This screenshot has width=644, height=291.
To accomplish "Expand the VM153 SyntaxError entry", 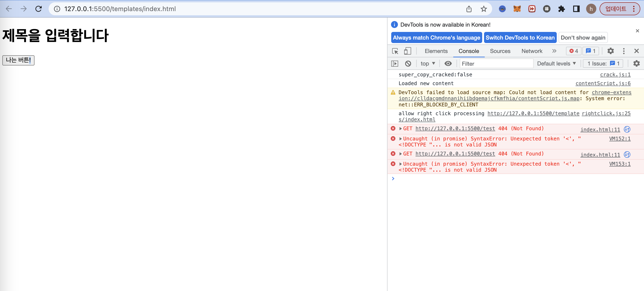I will pyautogui.click(x=400, y=164).
